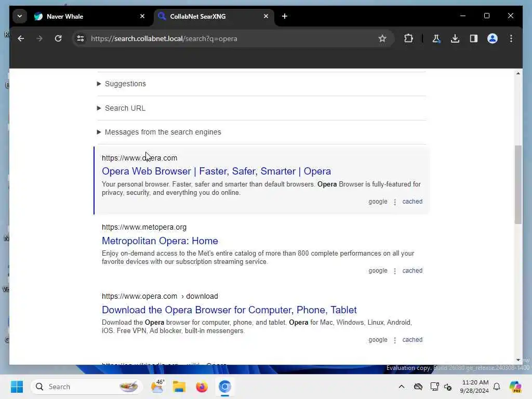Click the page scrollbar thumb
Viewport: 532px width, 399px height.
(x=518, y=185)
